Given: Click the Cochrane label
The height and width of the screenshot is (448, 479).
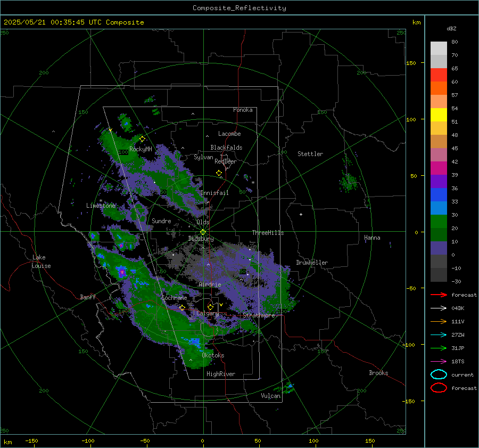Looking at the screenshot, I should 174,298.
